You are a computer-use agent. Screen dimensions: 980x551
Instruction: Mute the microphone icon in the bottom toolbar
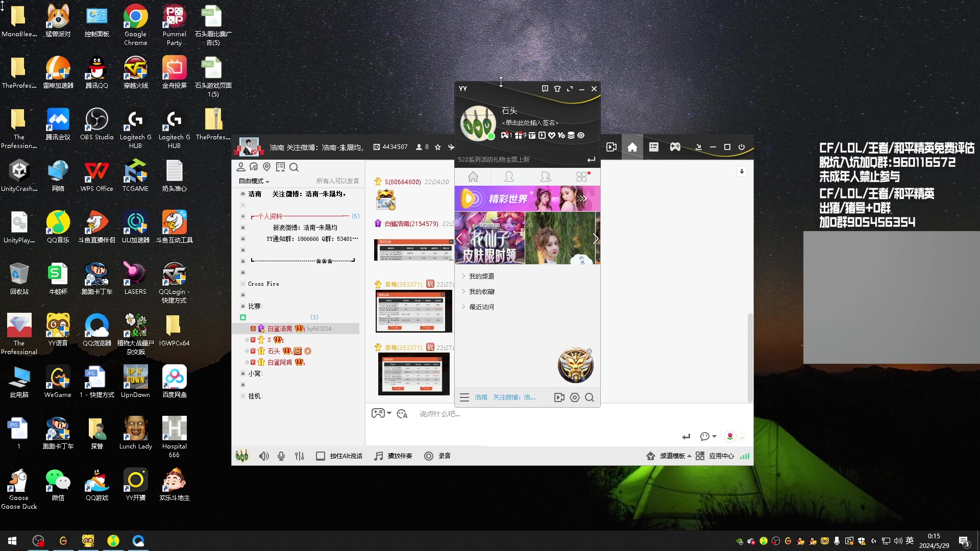281,456
